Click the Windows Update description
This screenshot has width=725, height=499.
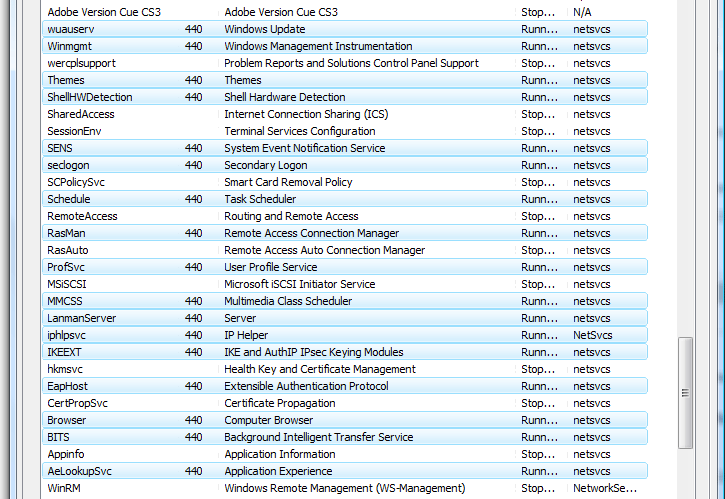point(264,29)
